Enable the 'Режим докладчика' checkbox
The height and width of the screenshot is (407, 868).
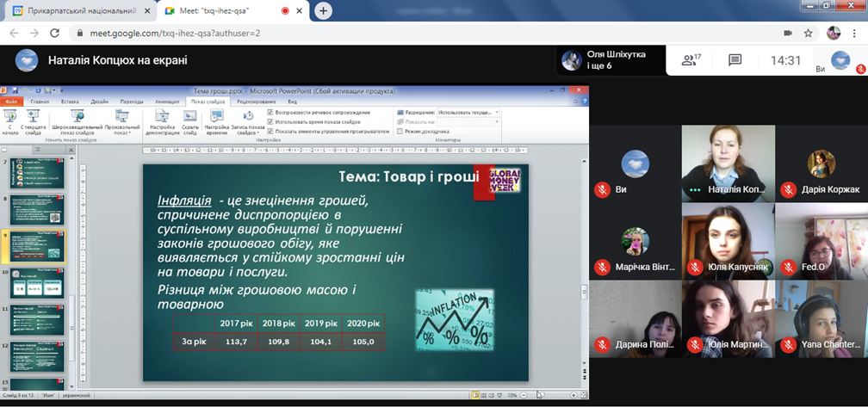400,132
